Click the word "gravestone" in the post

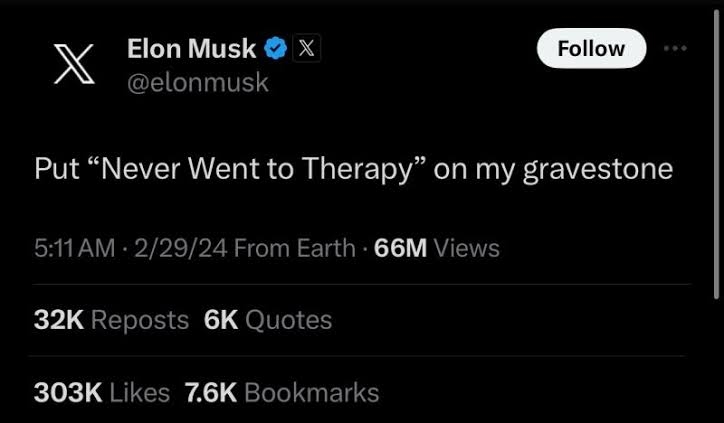click(598, 170)
